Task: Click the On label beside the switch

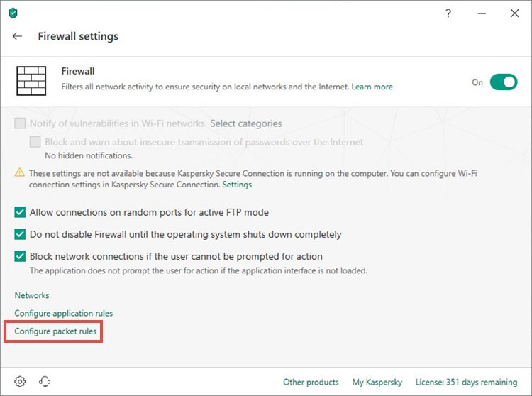Action: pos(477,82)
